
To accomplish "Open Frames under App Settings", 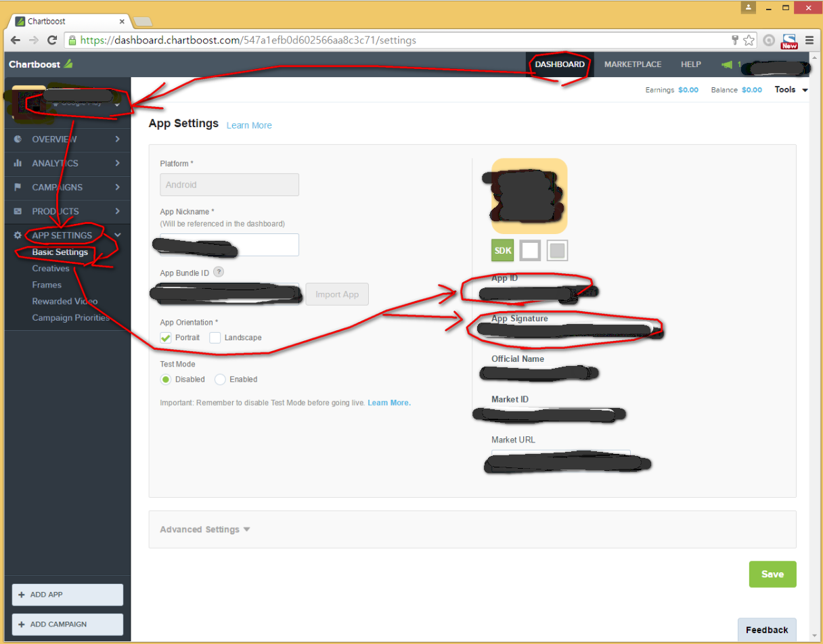I will (x=47, y=285).
